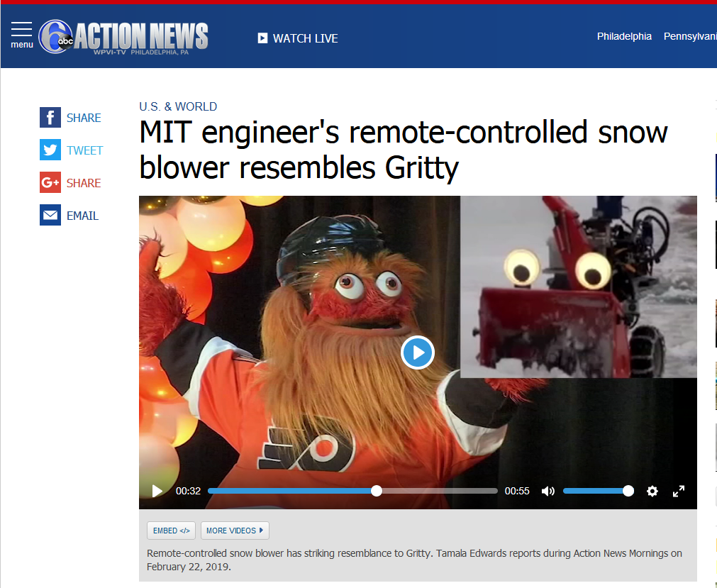Select the Pennsylvania navigation item
This screenshot has height=588, width=717.
(x=690, y=36)
